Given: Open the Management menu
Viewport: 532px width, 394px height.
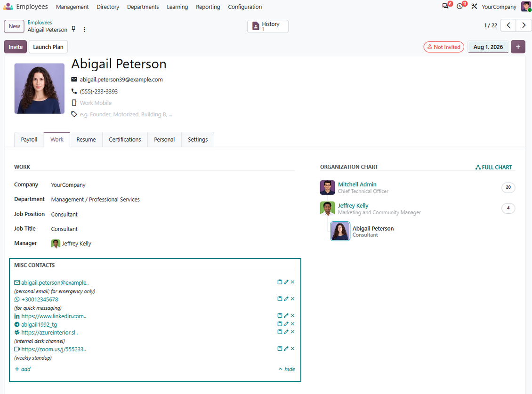Looking at the screenshot, I should (x=73, y=7).
